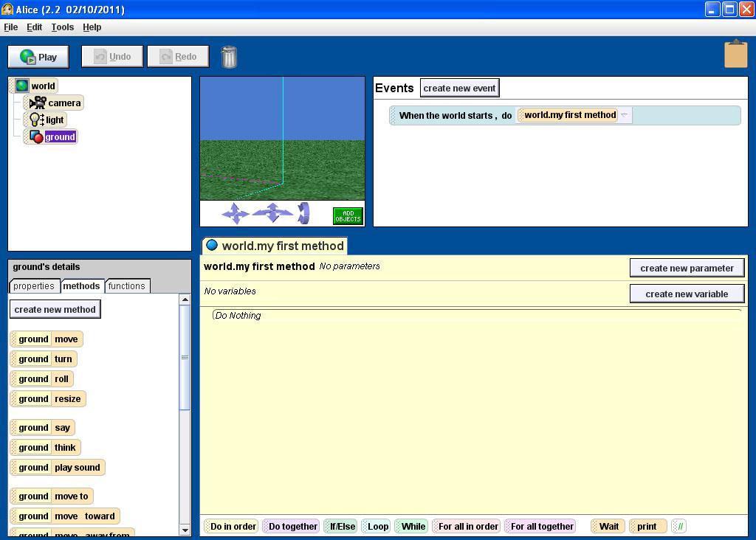Click the Do together tile
The image size is (756, 540).
(291, 527)
